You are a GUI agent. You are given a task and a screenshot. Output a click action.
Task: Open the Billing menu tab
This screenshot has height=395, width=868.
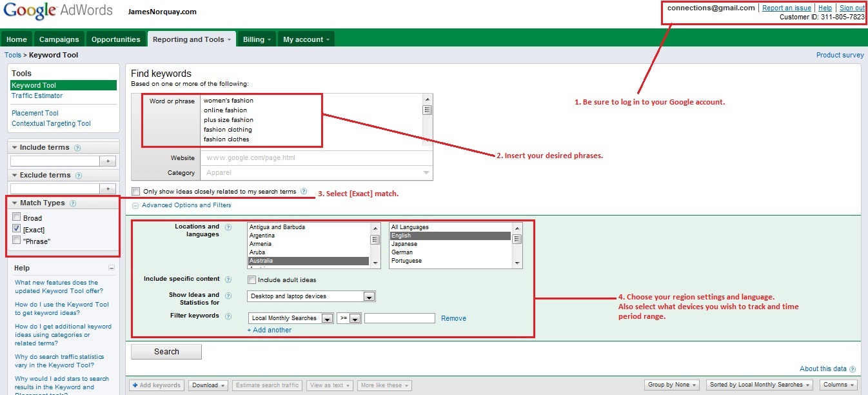[257, 39]
